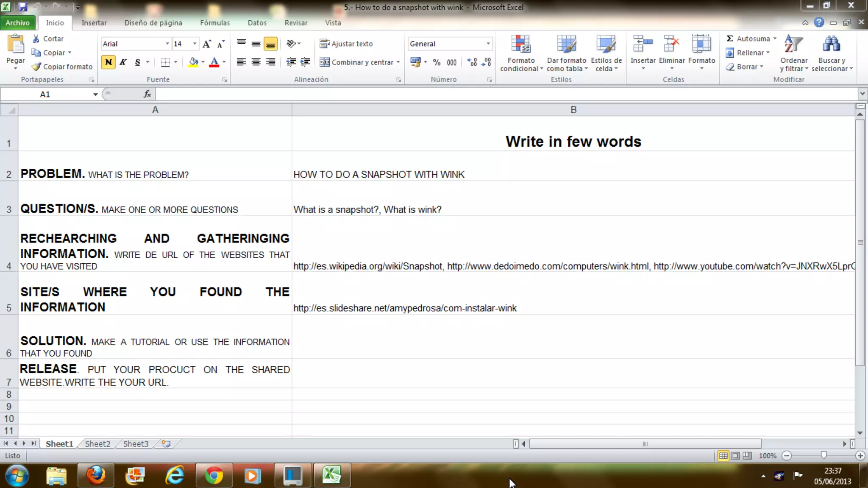Click the zoom slider handle
868x488 pixels.
823,455
